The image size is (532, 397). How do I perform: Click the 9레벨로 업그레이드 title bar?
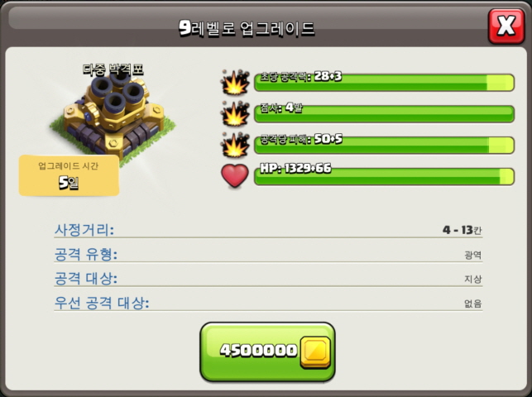[x=247, y=28]
